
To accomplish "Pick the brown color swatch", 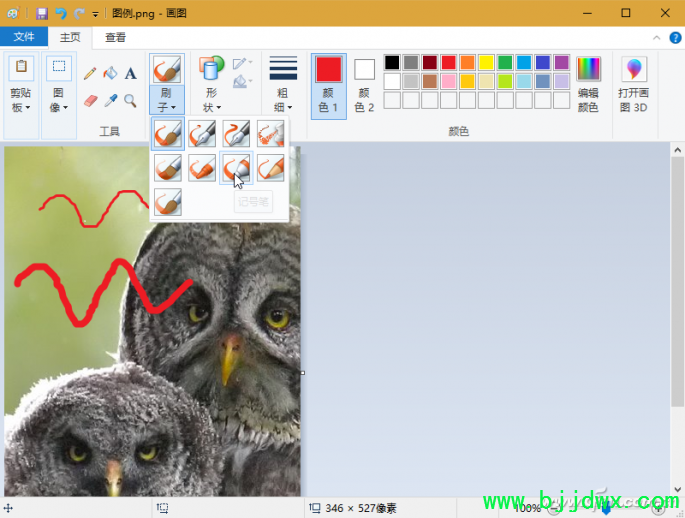I will (430, 81).
